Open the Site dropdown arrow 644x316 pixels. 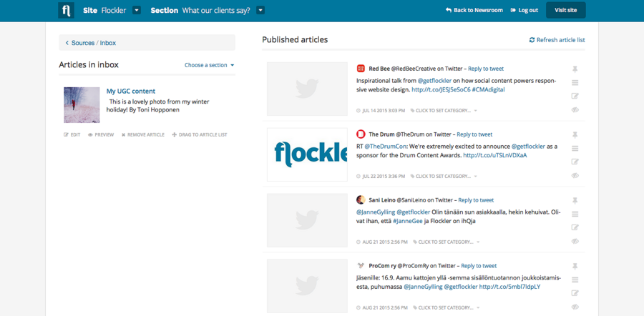tap(137, 10)
